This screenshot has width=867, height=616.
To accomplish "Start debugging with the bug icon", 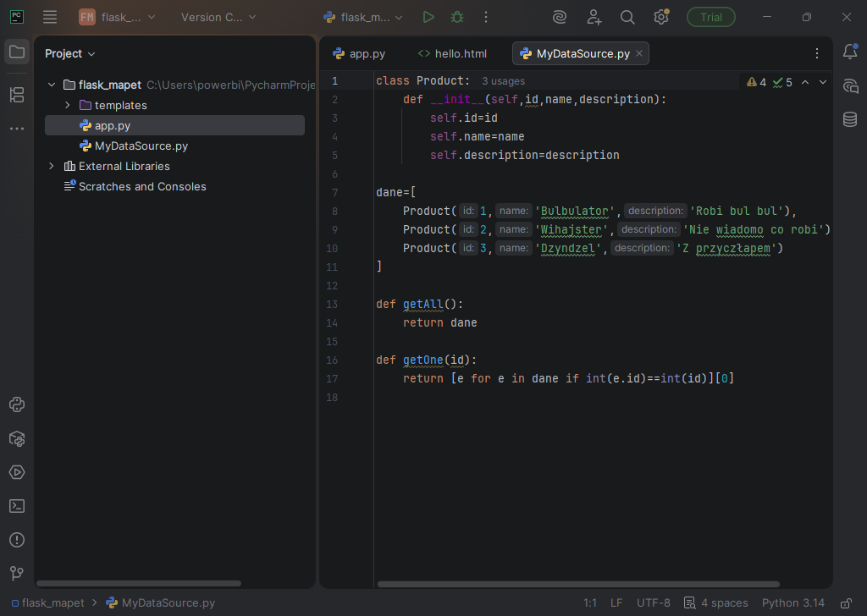I will click(456, 17).
